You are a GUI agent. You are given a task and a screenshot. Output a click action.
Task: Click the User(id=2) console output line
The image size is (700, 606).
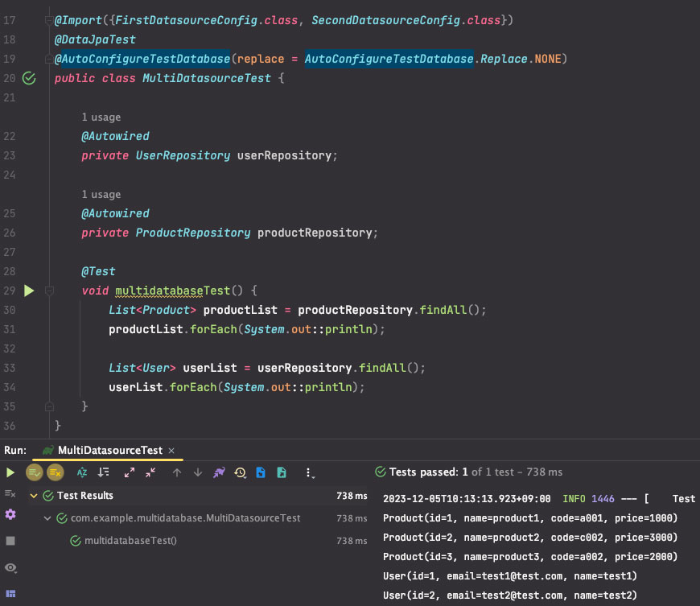pyautogui.click(x=510, y=596)
